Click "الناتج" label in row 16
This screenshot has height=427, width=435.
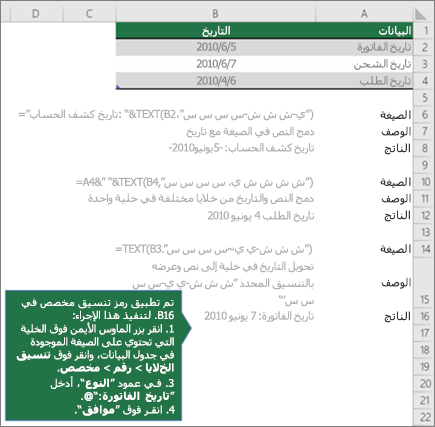point(397,316)
